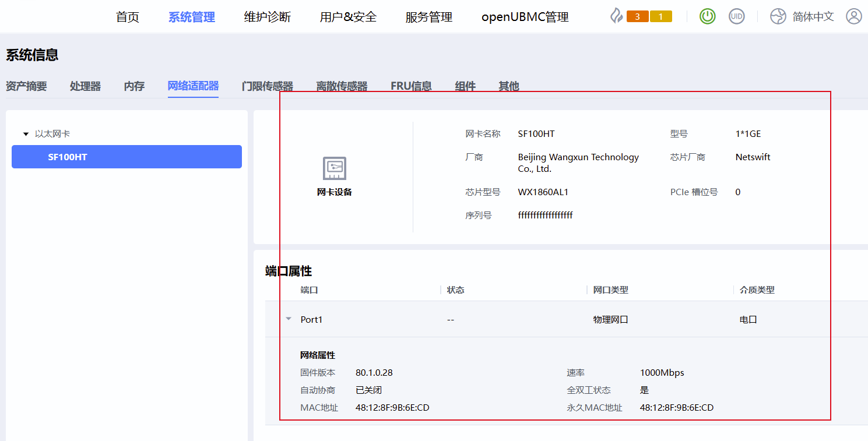Collapse the 以太网卡 tree node
This screenshot has height=441, width=868.
point(26,134)
